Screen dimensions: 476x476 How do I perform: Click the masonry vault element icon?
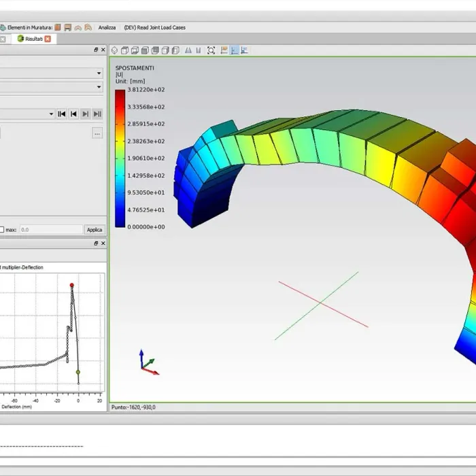coord(88,28)
